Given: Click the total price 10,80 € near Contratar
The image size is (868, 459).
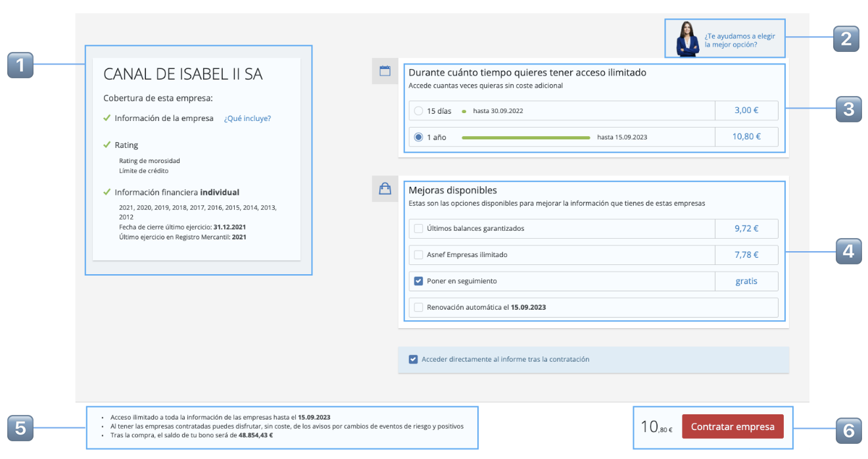Looking at the screenshot, I should 656,427.
